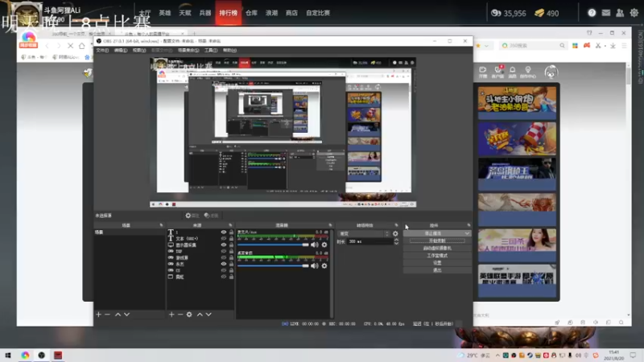The width and height of the screenshot is (644, 362).
Task: Open the user avatar on Douyu page
Action: coord(551,72)
